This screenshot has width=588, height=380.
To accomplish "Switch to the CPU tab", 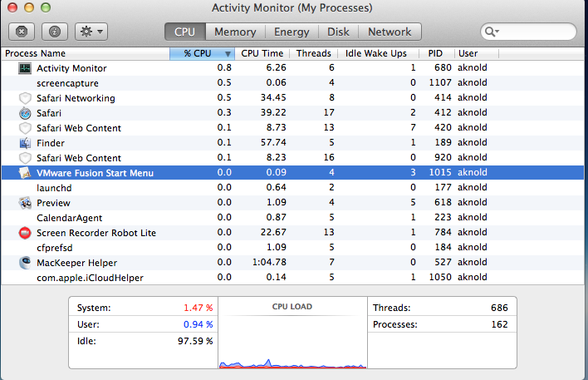I will click(x=185, y=32).
